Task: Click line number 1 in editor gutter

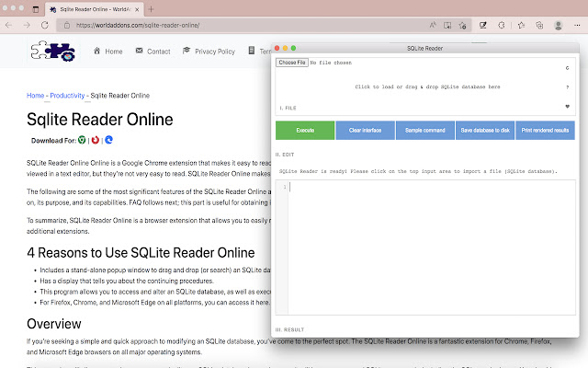Action: tap(285, 187)
